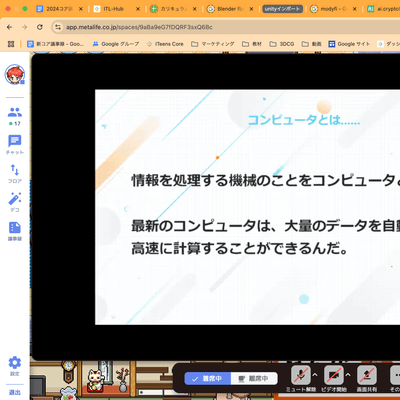
Task: Open 設定 settings gear
Action: (x=15, y=366)
